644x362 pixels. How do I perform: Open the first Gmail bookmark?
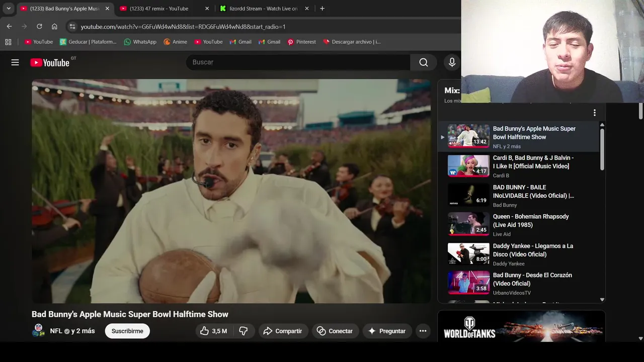click(240, 42)
